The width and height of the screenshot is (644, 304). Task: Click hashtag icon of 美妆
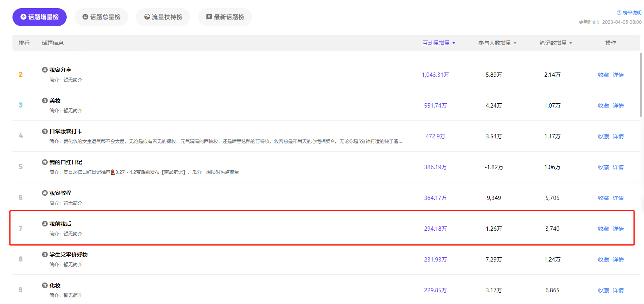(x=45, y=101)
